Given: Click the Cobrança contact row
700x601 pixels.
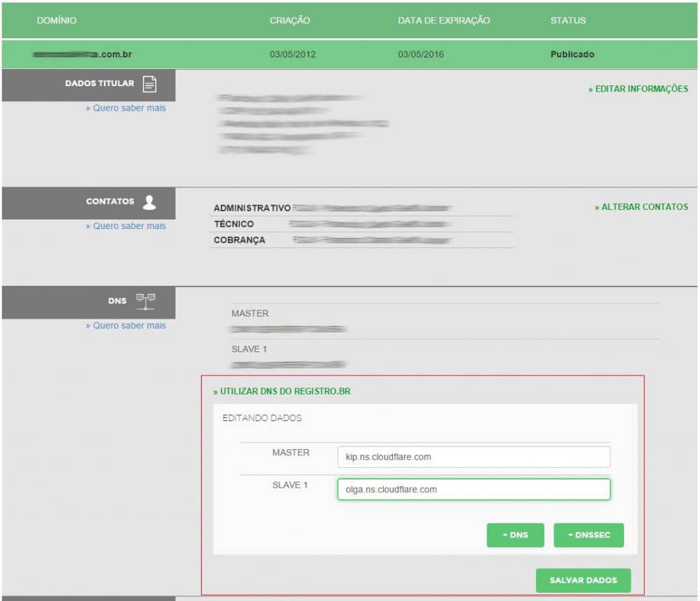Looking at the screenshot, I should click(x=362, y=240).
